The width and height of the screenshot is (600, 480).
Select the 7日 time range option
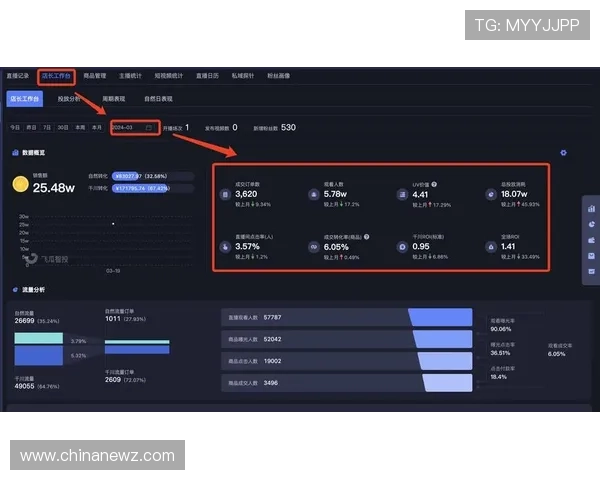click(47, 128)
